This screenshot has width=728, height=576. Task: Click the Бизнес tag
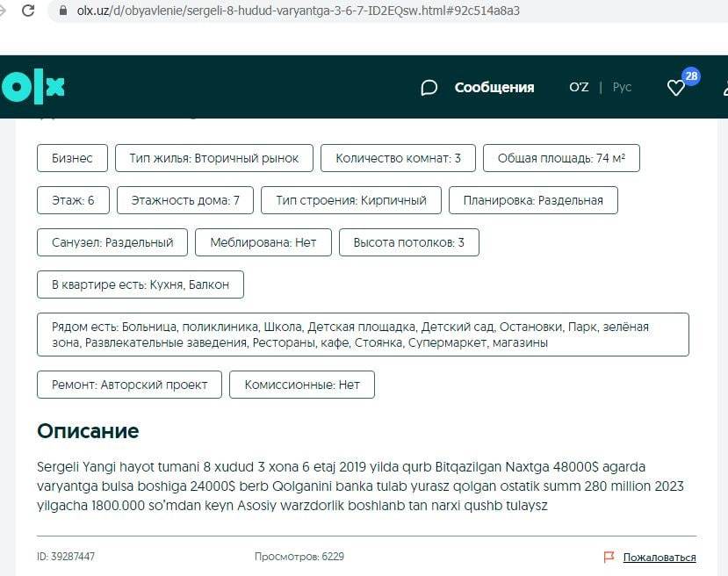tap(72, 158)
